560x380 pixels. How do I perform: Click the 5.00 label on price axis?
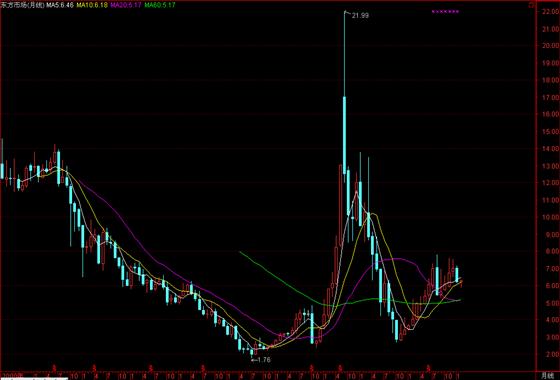551,303
